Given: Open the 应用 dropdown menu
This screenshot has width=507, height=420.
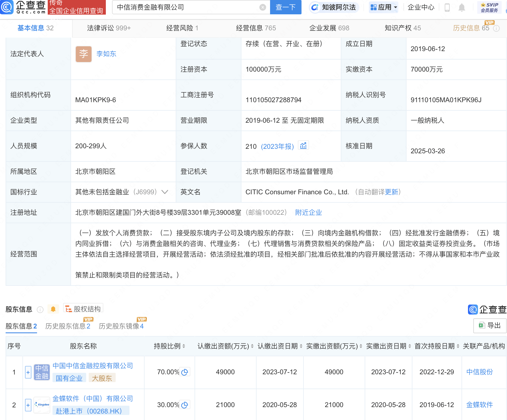Looking at the screenshot, I should (384, 7).
